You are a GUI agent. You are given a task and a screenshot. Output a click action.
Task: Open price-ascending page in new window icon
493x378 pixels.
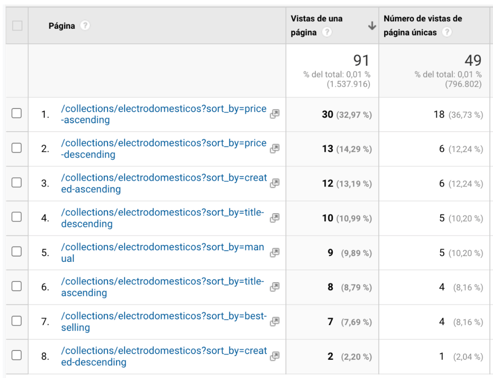[x=275, y=114]
